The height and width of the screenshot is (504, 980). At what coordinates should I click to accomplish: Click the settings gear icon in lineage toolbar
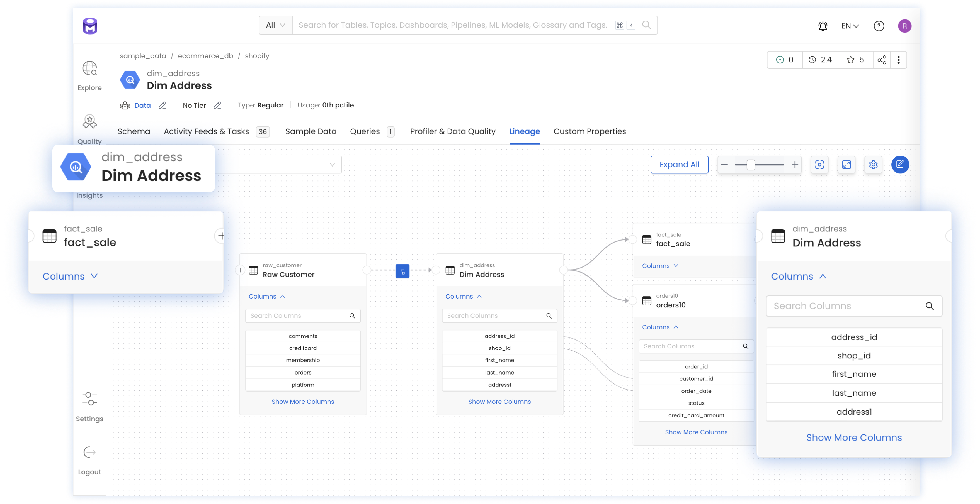point(873,165)
